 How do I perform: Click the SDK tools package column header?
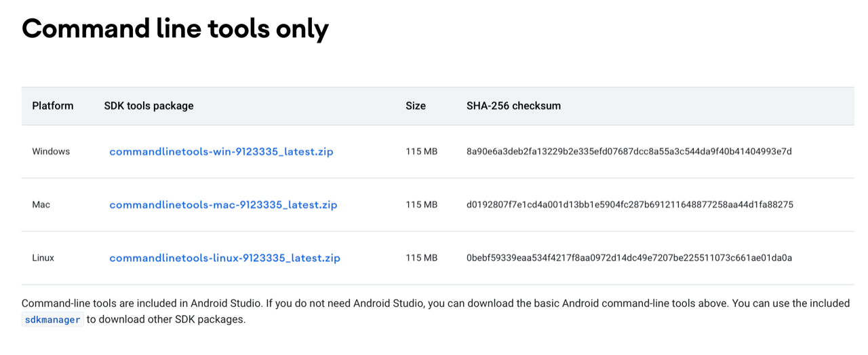pyautogui.click(x=149, y=106)
